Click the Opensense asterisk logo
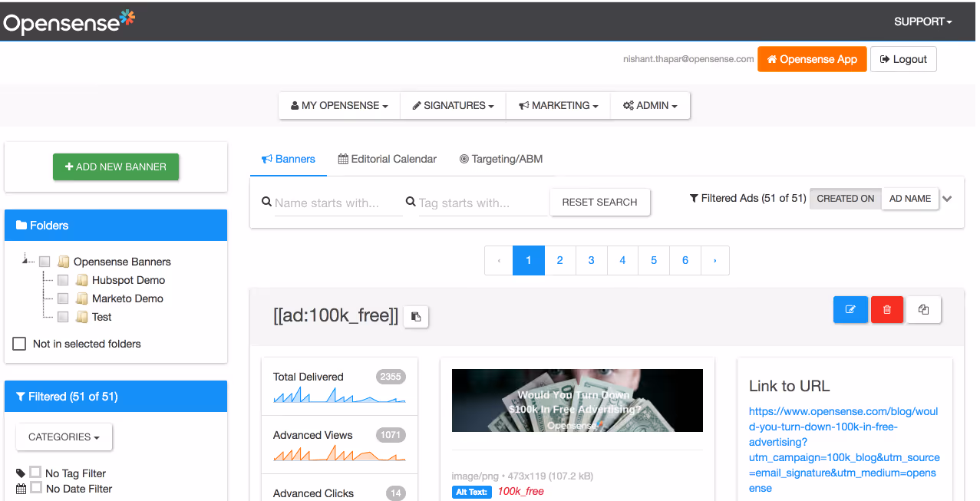Image resolution: width=980 pixels, height=501 pixels. 126,18
